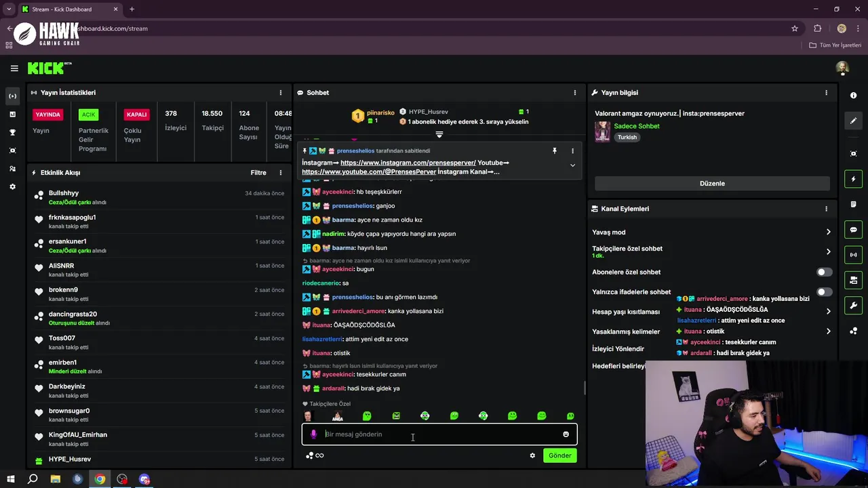Screen dimensions: 868x488
Task: Open the analytics chart icon in left sidebar
Action: [x=12, y=115]
